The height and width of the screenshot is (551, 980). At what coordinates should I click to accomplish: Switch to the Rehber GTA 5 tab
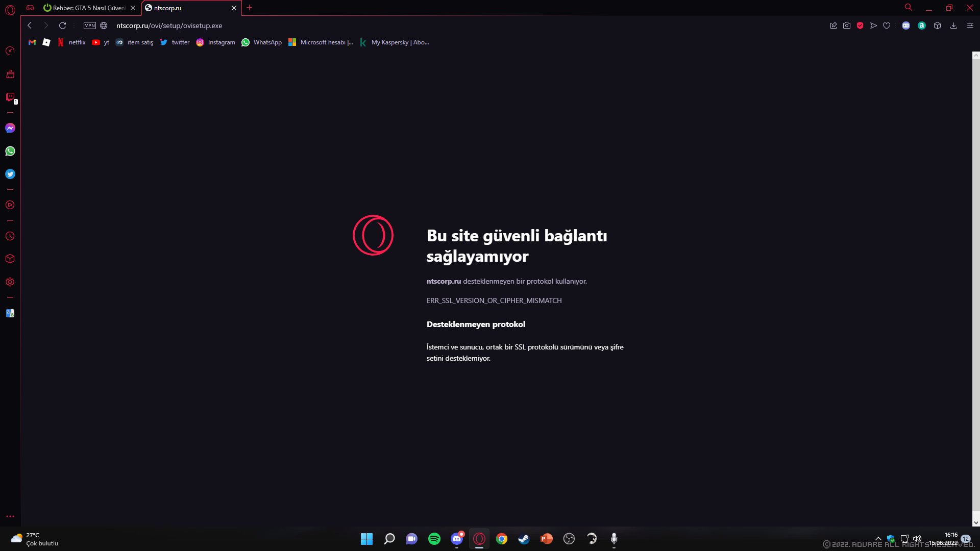(85, 8)
